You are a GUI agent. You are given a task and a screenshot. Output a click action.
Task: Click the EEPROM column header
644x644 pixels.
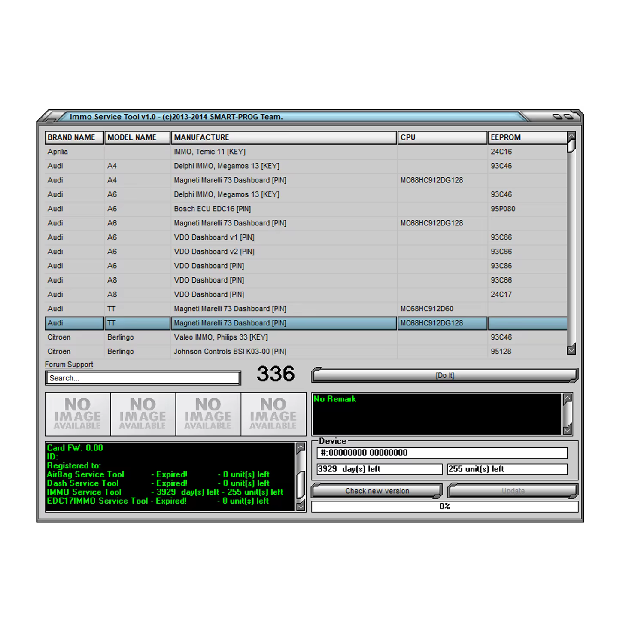527,137
